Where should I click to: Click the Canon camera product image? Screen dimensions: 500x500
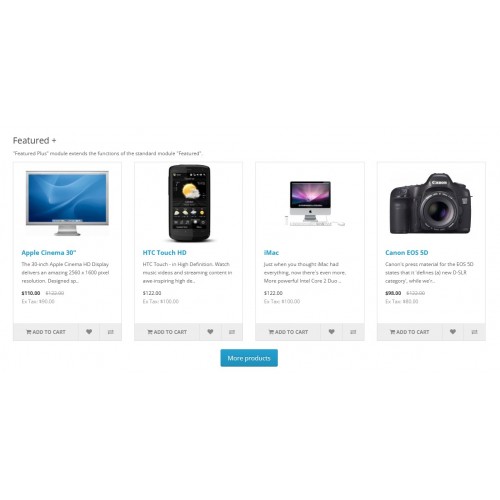[431, 203]
